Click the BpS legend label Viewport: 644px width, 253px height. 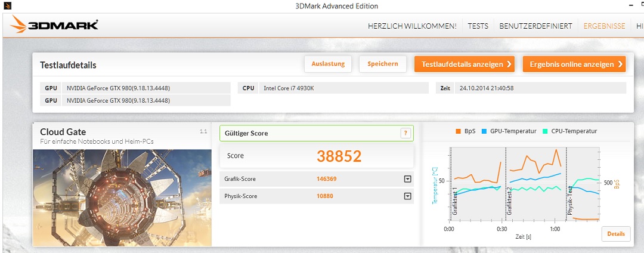[x=470, y=131]
